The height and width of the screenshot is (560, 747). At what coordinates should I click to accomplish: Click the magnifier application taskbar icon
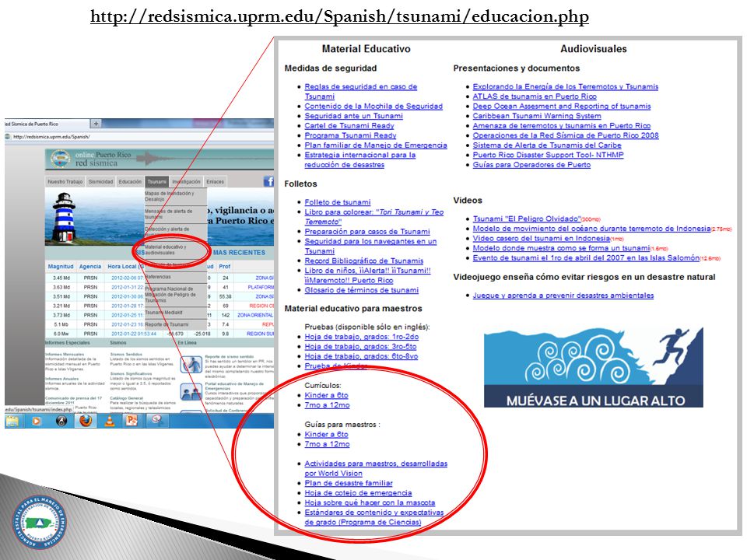[156, 421]
